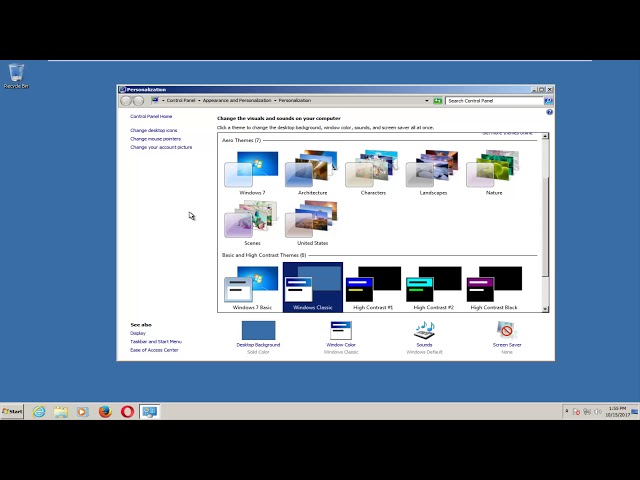Select the Windows 7 Basic theme
The width and height of the screenshot is (640, 480).
(251, 284)
